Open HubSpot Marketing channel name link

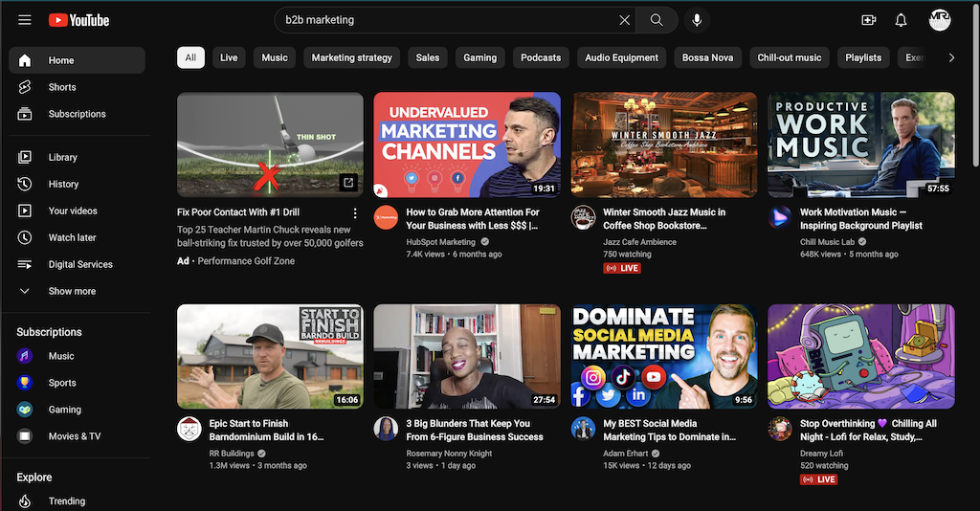click(440, 242)
